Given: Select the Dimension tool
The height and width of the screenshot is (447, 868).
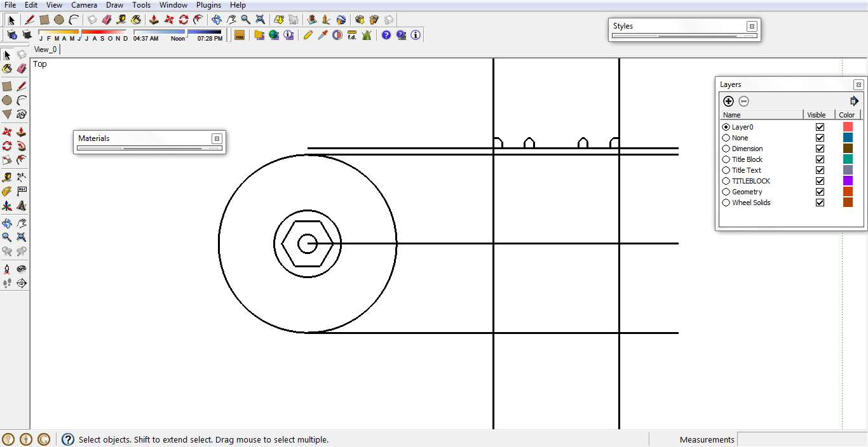Looking at the screenshot, I should point(21,177).
